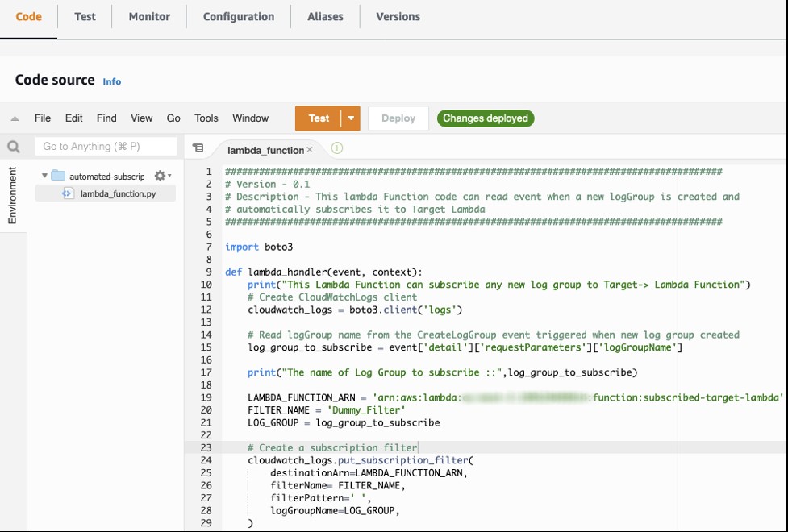
Task: Open the Edit menu
Action: [x=74, y=118]
